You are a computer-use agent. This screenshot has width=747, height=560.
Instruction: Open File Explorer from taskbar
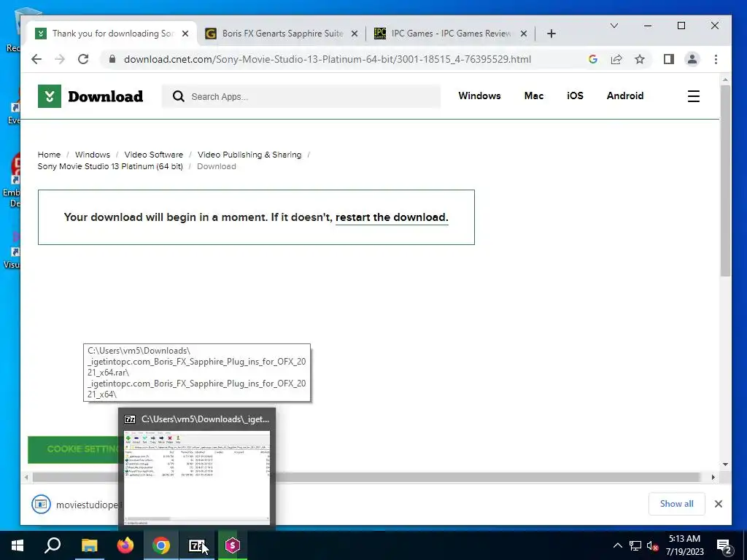pyautogui.click(x=89, y=545)
